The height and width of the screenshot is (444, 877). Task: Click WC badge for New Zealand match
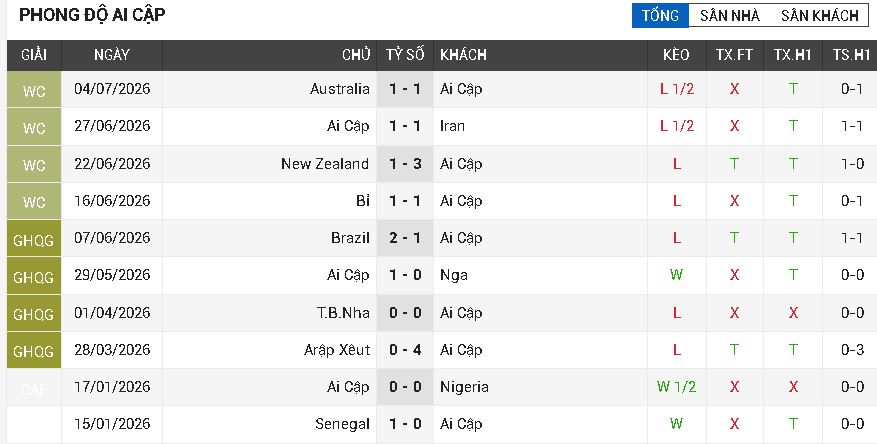[34, 164]
